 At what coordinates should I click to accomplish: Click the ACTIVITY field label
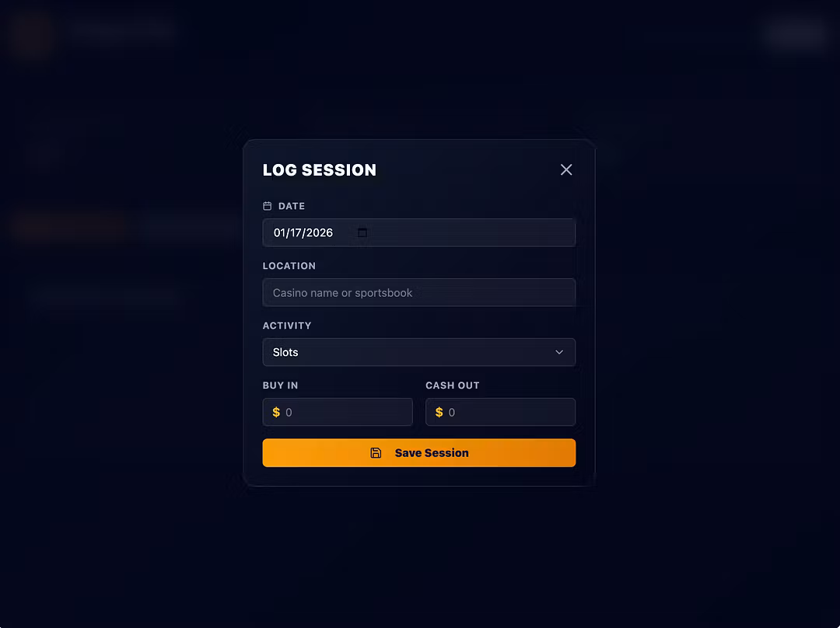coord(287,326)
